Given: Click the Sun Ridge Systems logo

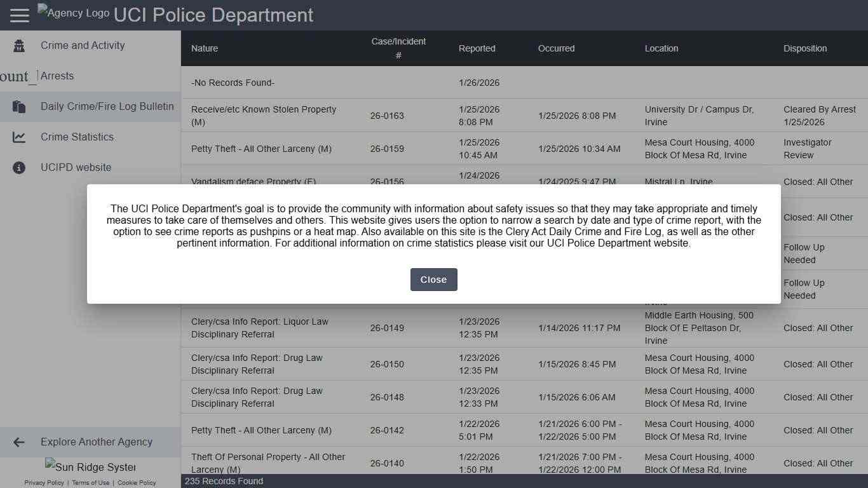Looking at the screenshot, I should [x=90, y=467].
